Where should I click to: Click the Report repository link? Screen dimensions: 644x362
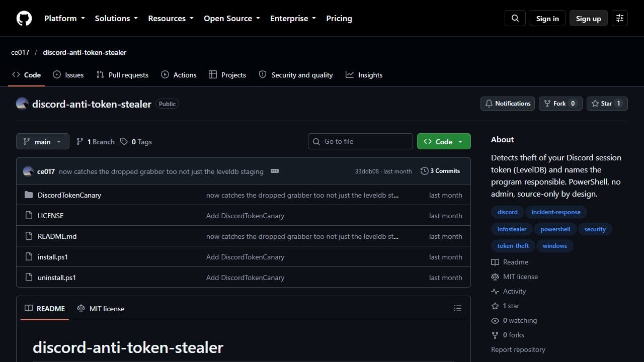(x=518, y=349)
